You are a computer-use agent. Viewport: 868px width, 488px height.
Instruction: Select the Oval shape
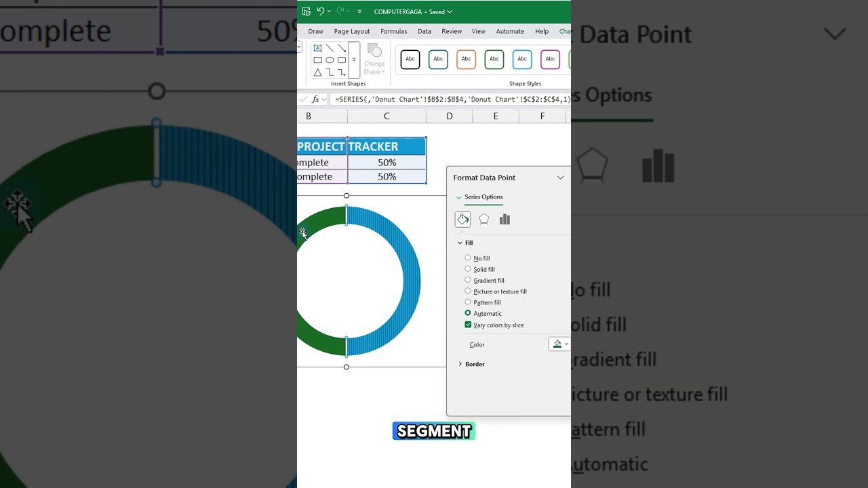[x=330, y=60]
